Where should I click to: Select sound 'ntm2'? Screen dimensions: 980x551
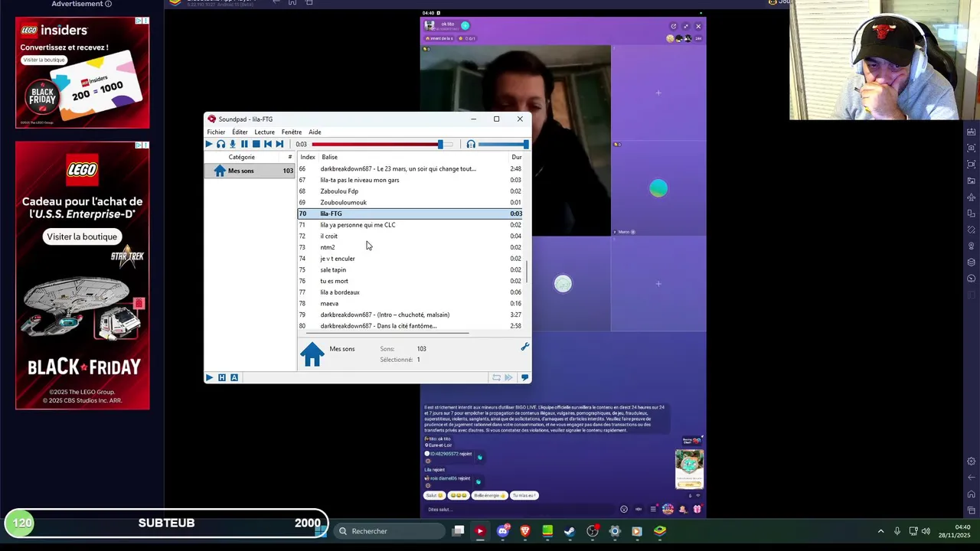tap(410, 247)
